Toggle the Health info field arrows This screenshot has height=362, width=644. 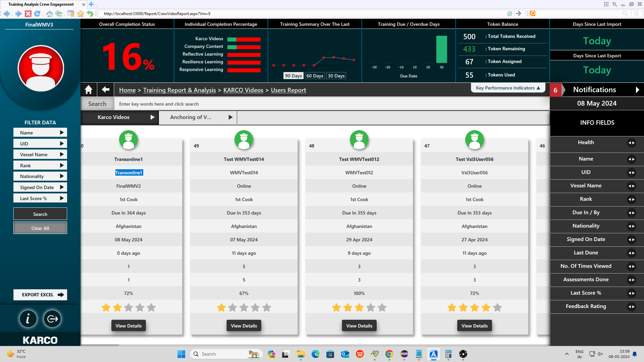pyautogui.click(x=631, y=143)
